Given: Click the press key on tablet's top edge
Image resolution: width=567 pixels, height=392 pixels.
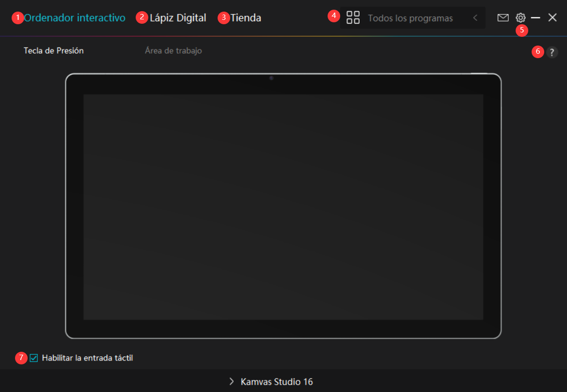Looking at the screenshot, I should 479,74.
